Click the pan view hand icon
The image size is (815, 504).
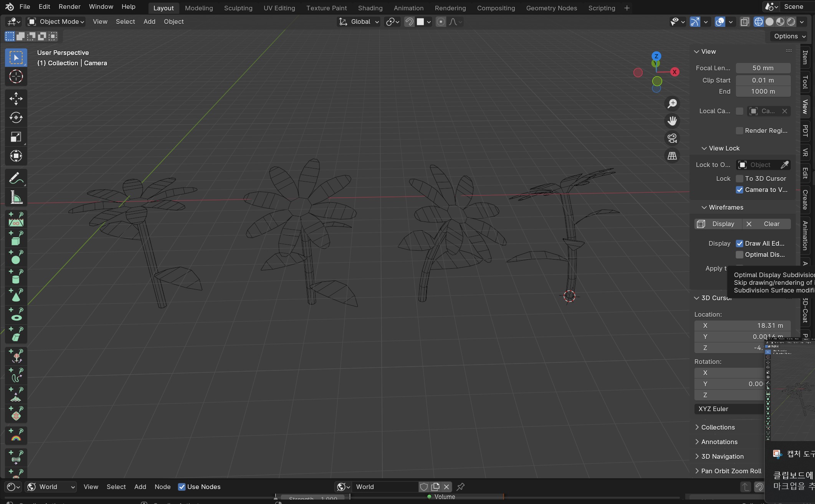672,121
